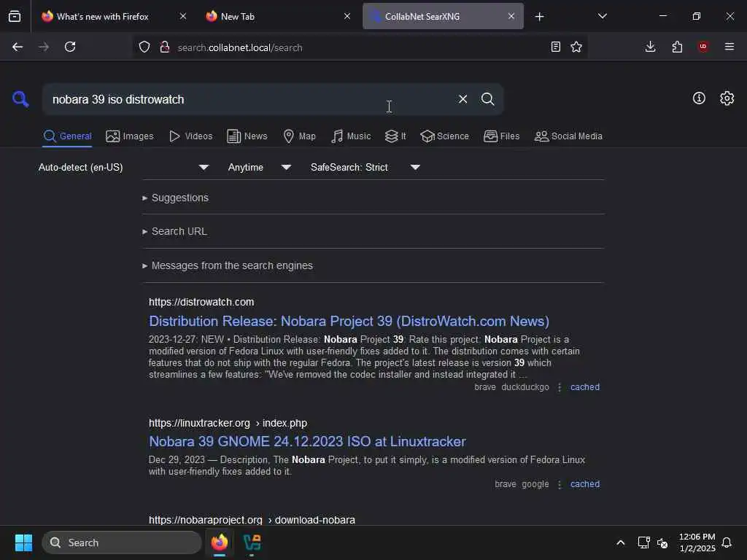The width and height of the screenshot is (747, 560).
Task: Clear the search query with the X icon
Action: click(462, 99)
